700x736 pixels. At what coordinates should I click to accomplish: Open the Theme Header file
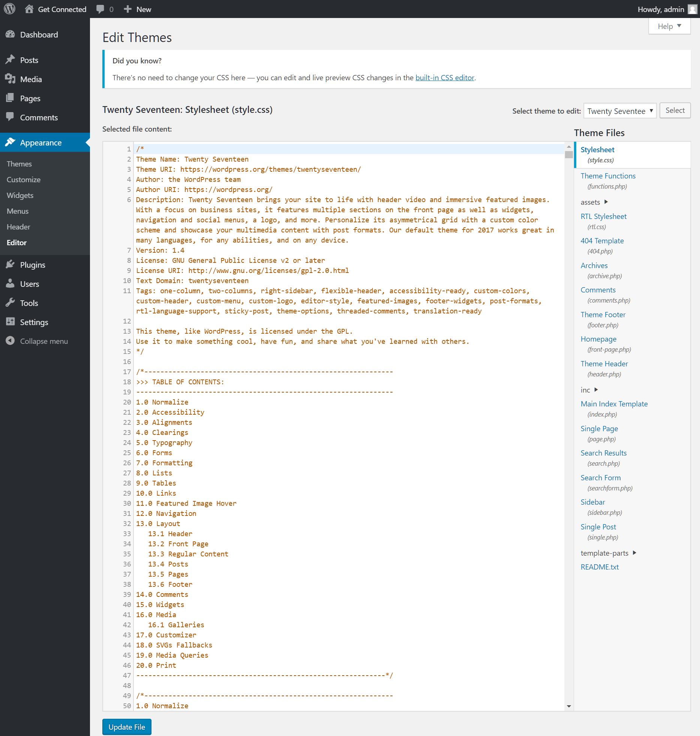click(604, 364)
